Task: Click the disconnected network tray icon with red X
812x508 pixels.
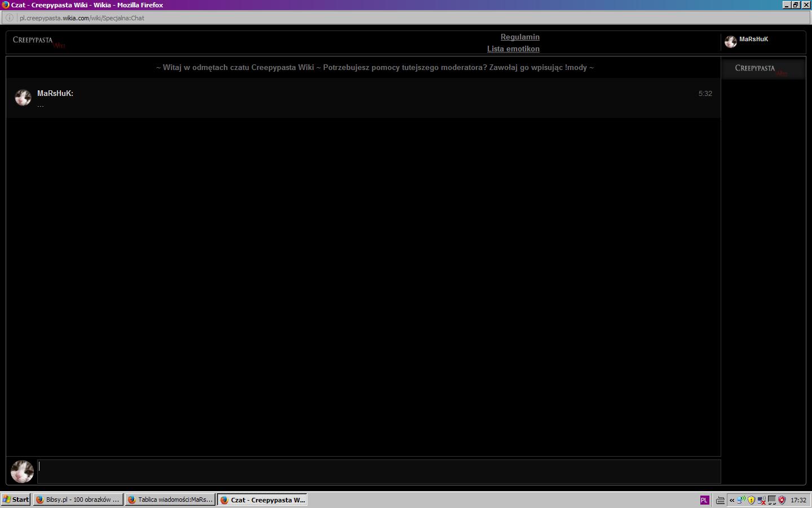Action: (x=761, y=500)
